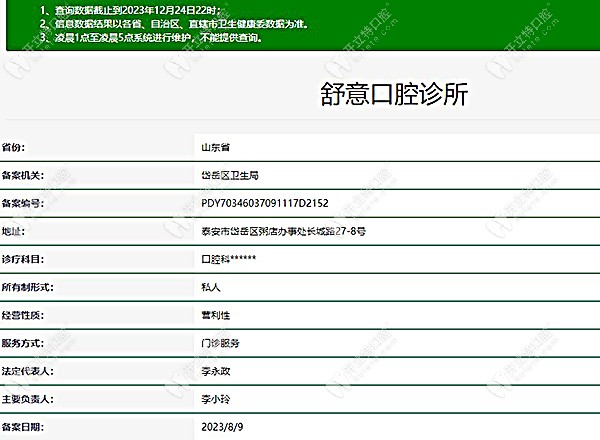Screen dimensions: 600x440
Task: Select the address 泰安市岱岳区粥店办事处长城路27-8号
Action: [x=284, y=231]
